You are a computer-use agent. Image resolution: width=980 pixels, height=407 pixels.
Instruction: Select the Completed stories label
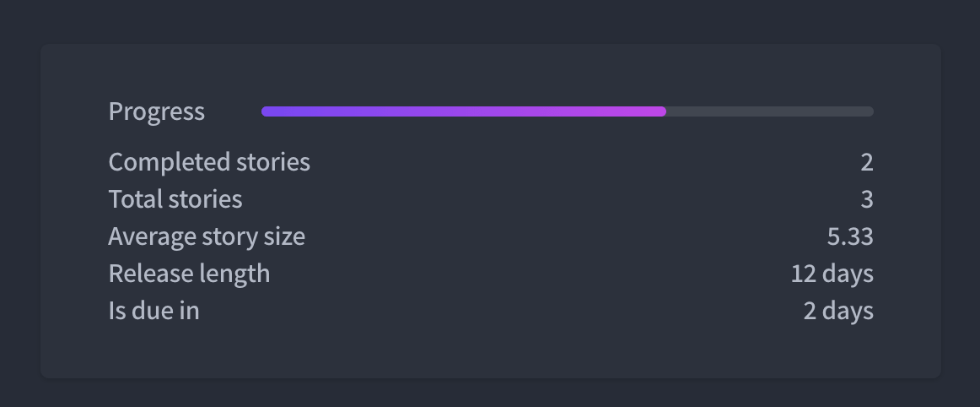209,162
